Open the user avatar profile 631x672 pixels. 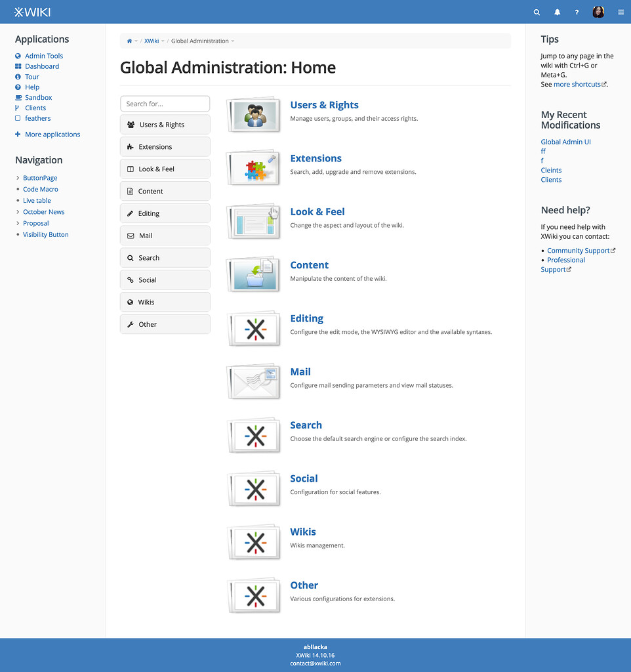[x=598, y=12]
